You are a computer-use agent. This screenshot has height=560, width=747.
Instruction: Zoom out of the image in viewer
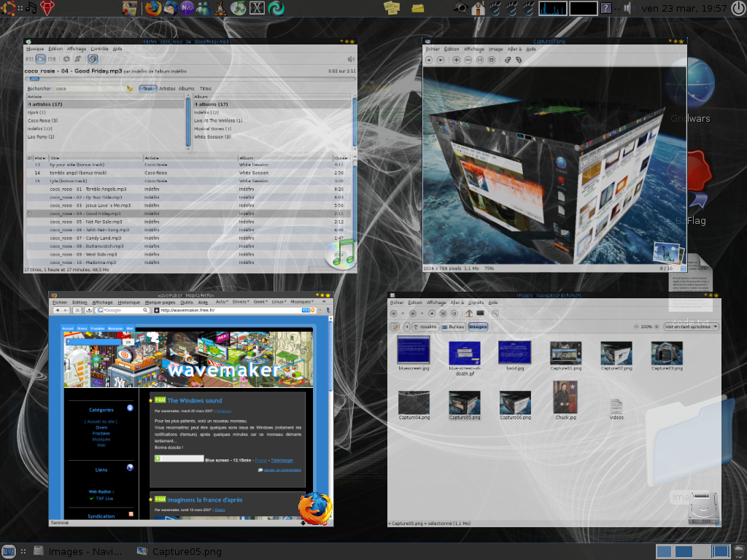(x=468, y=60)
